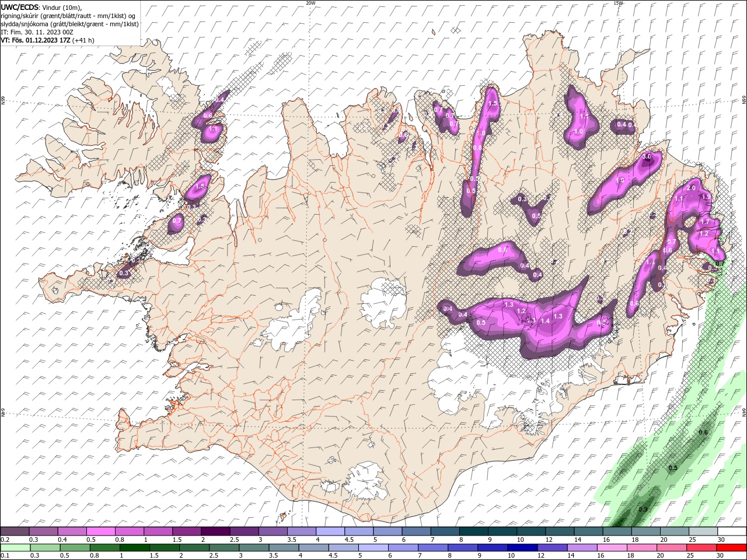The width and height of the screenshot is (747, 560).
Task: Click the 25 label under the upper legend row
Action: pyautogui.click(x=692, y=540)
